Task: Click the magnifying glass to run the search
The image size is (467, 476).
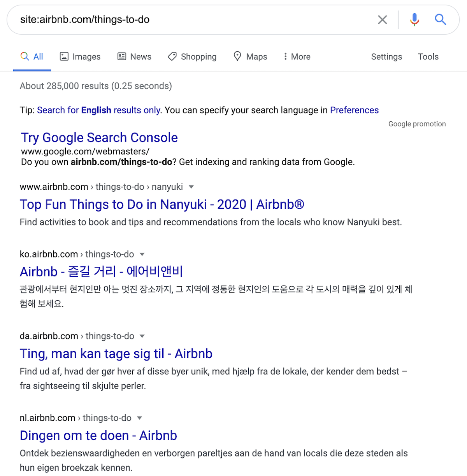Action: [440, 19]
